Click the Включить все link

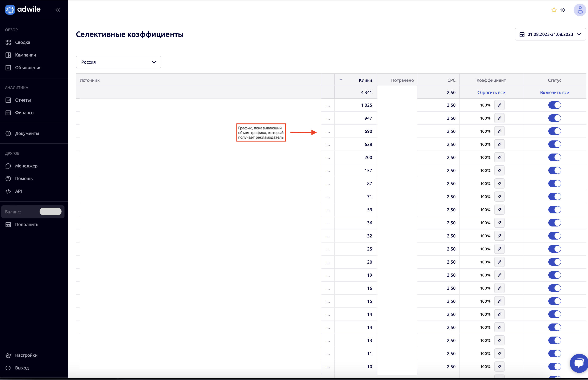click(554, 93)
